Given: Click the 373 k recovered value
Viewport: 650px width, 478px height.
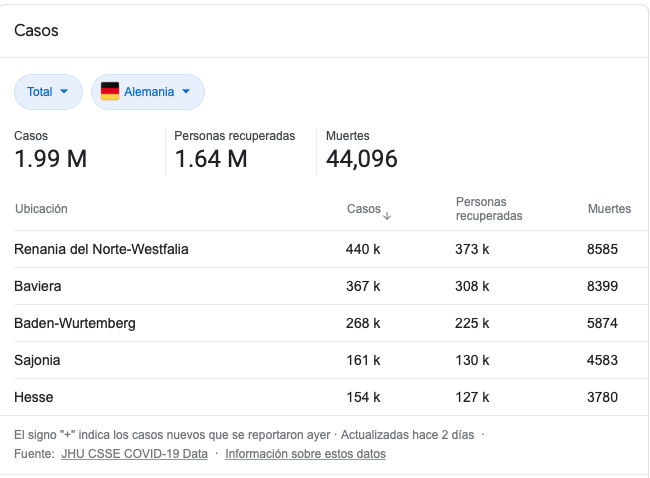Looking at the screenshot, I should click(x=472, y=249).
